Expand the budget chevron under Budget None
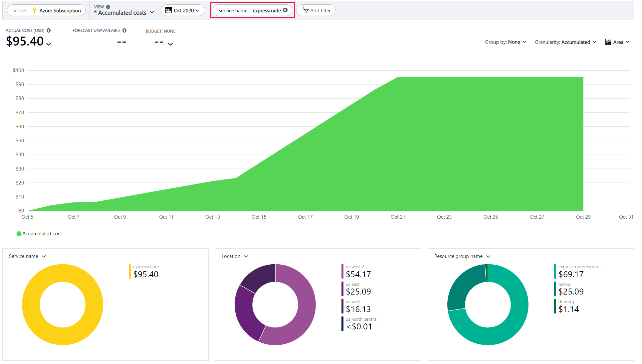The width and height of the screenshot is (642, 364). [170, 44]
